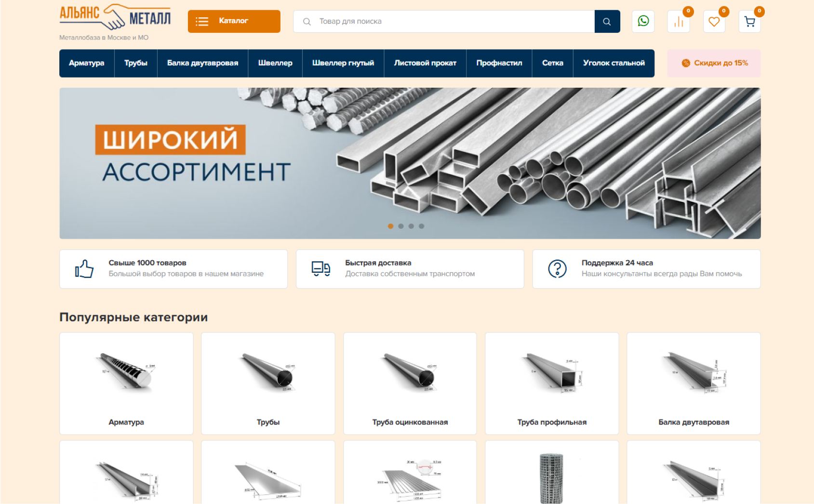Open WhatsApp chat icon
814x504 pixels.
tap(643, 21)
